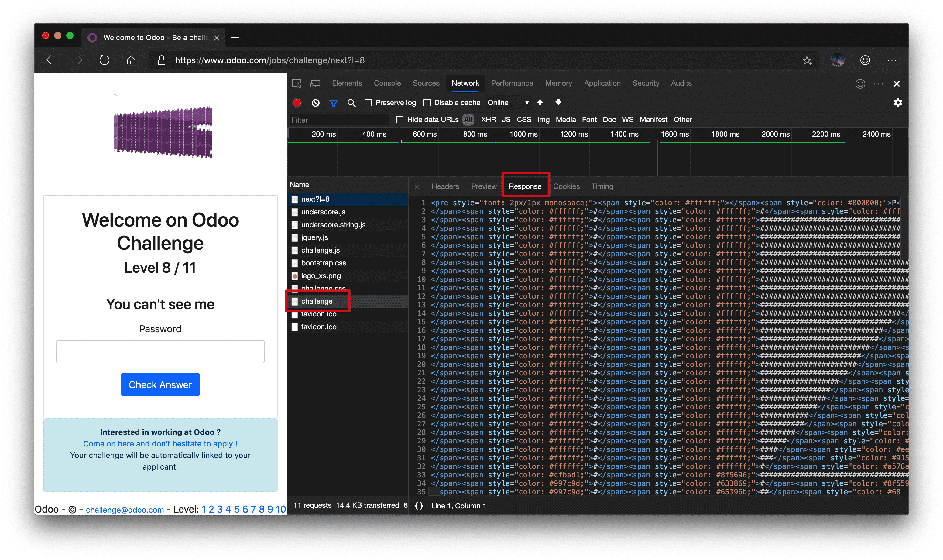This screenshot has height=560, width=943.
Task: Stop recording network log red button
Action: pos(297,103)
